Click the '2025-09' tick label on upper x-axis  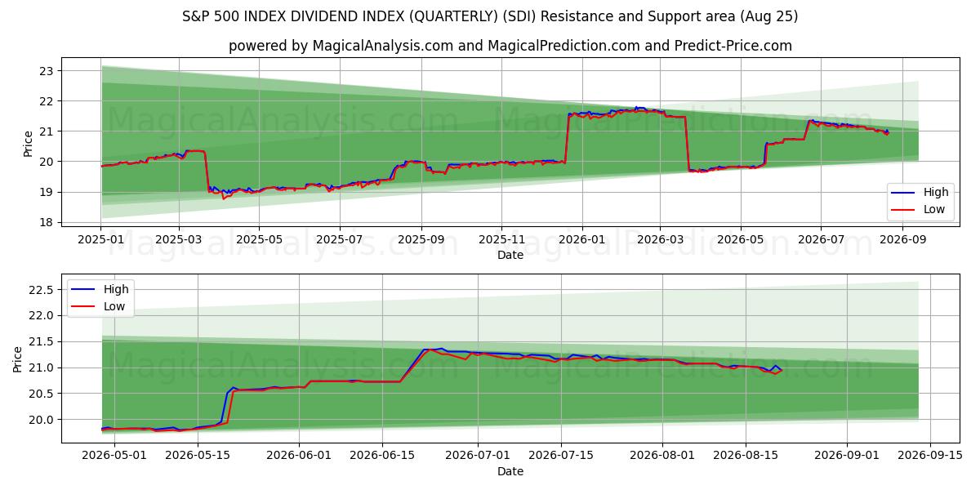coord(421,241)
